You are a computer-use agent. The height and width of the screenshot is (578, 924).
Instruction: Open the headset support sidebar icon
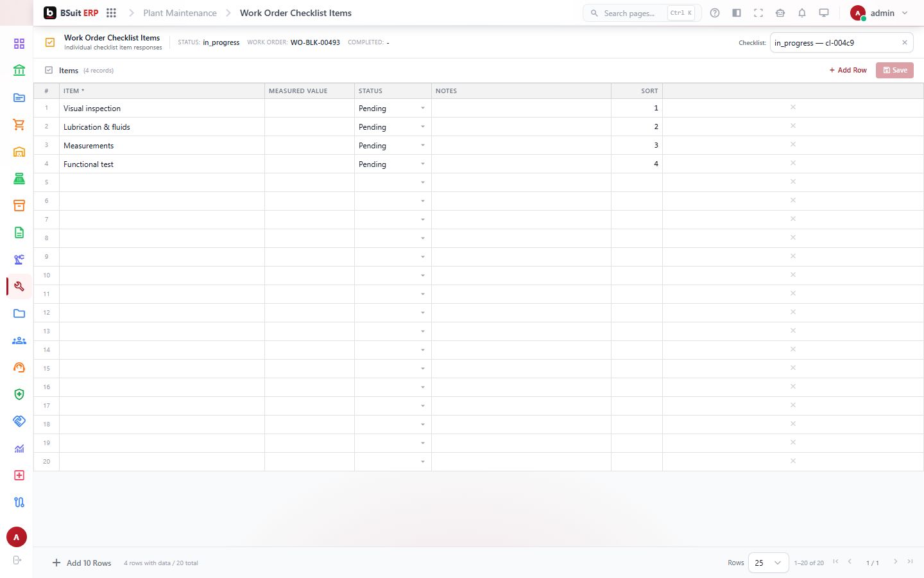tap(19, 367)
